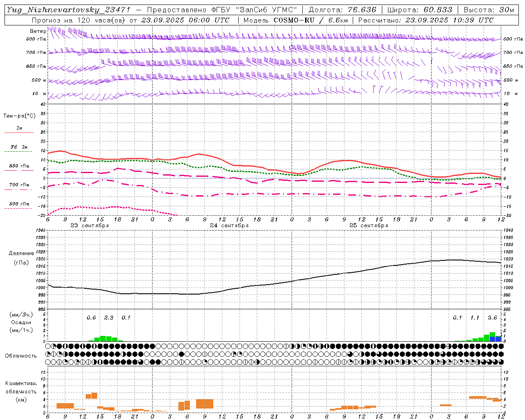Click the Облачность panel label

(x=21, y=356)
